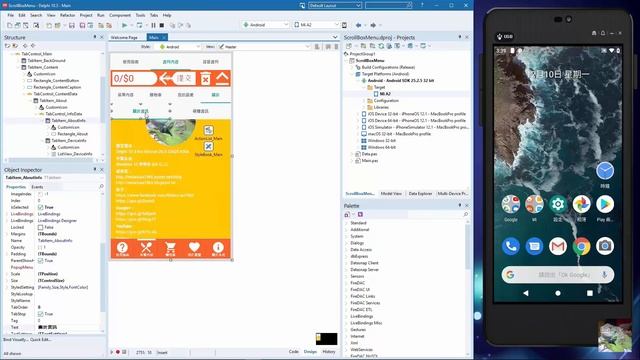Open the Project menu
Viewport: 640px width, 360px height.
(x=86, y=15)
